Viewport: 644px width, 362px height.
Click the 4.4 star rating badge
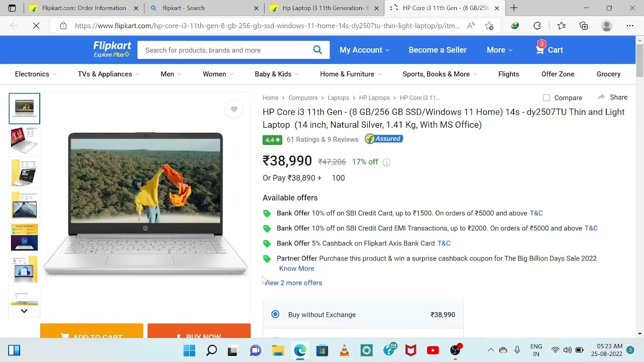(272, 139)
